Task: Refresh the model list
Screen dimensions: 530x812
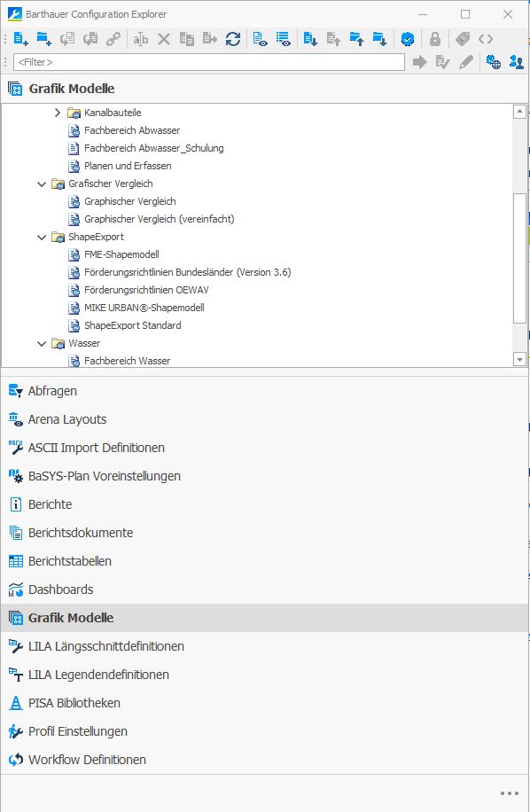Action: coord(231,39)
